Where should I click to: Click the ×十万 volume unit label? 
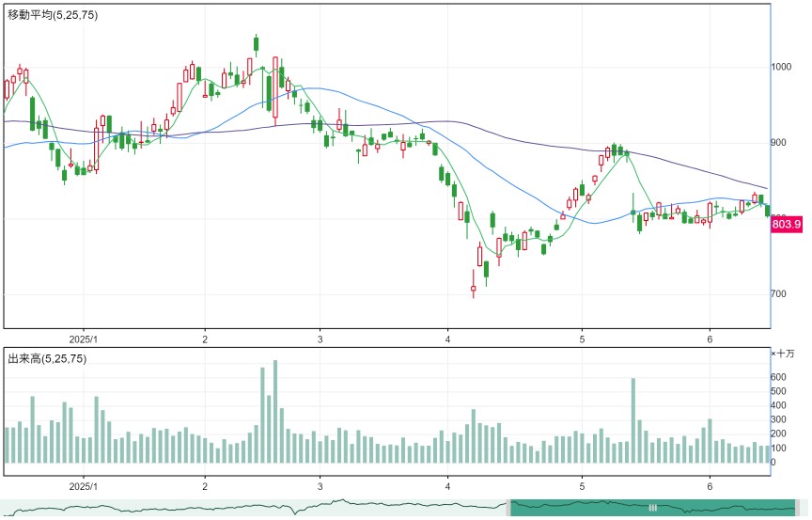point(783,354)
